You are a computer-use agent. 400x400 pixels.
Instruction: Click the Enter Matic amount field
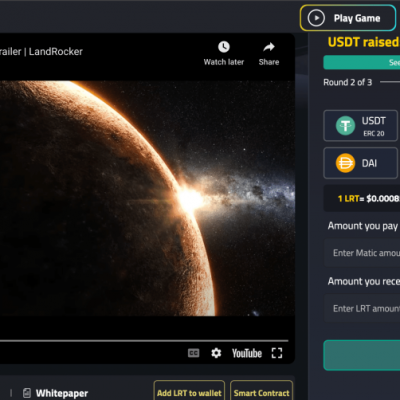(x=362, y=253)
